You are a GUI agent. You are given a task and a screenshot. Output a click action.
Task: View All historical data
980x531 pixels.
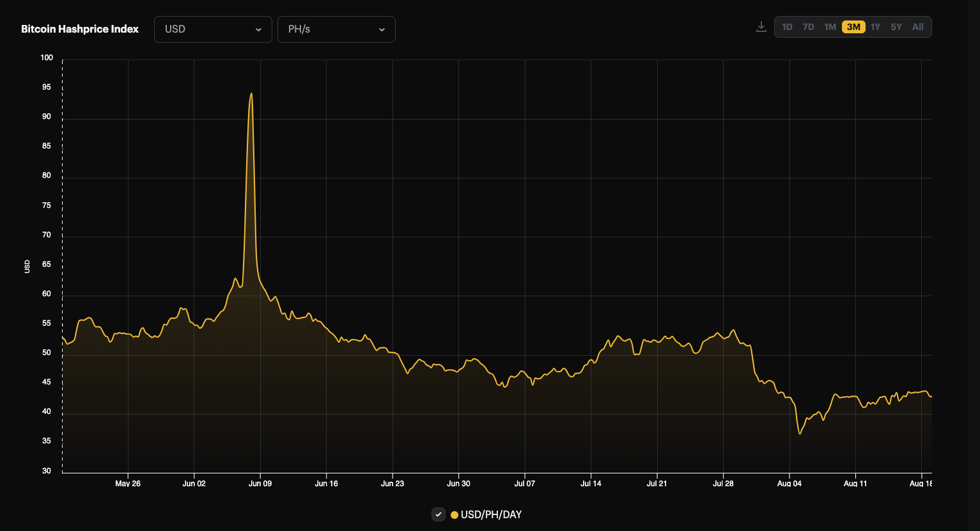coord(917,27)
